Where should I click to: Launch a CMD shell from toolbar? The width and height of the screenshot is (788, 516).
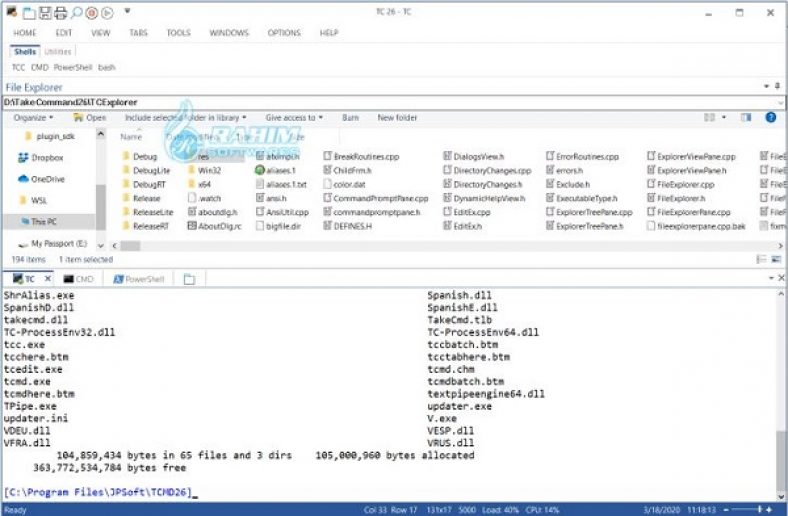(40, 67)
